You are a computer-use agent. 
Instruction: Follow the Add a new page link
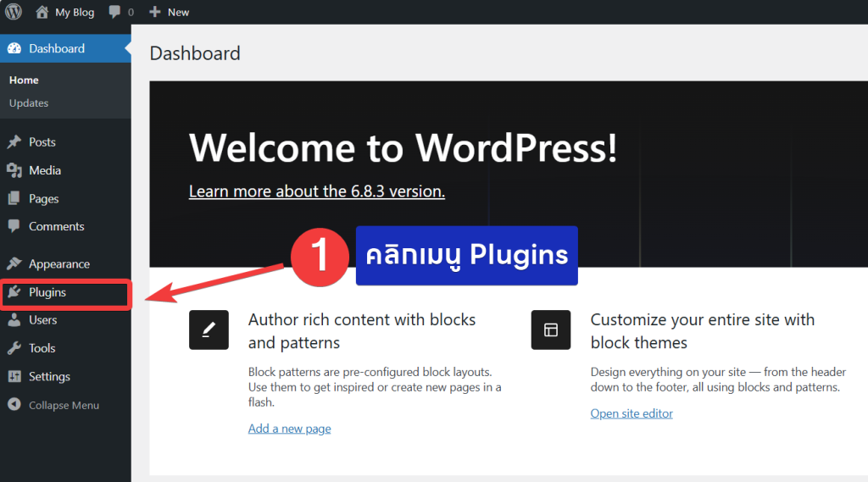[x=290, y=429]
